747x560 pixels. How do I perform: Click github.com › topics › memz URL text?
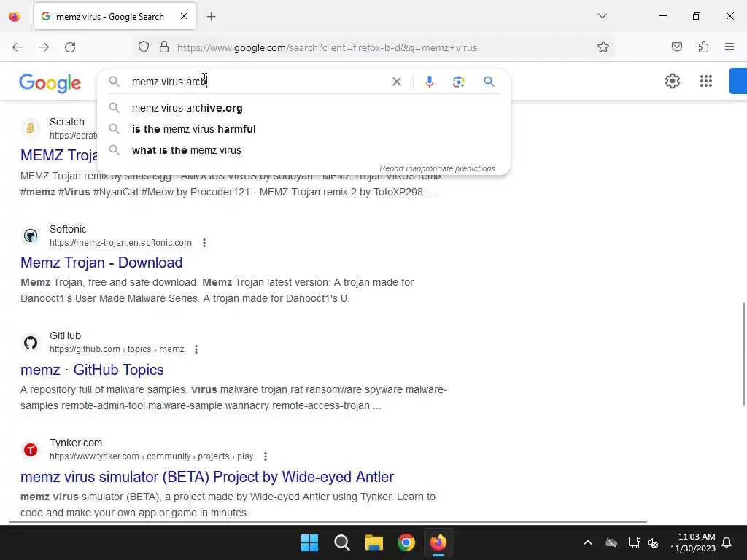[x=117, y=349]
